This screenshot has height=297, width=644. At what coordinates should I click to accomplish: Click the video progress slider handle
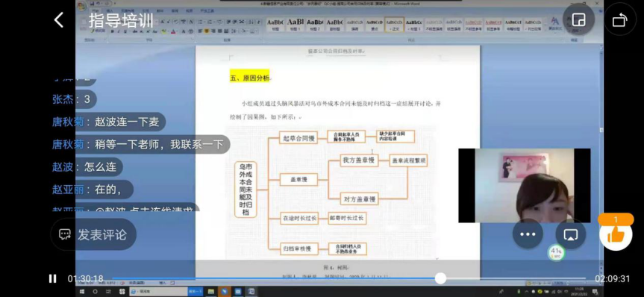tap(440, 278)
